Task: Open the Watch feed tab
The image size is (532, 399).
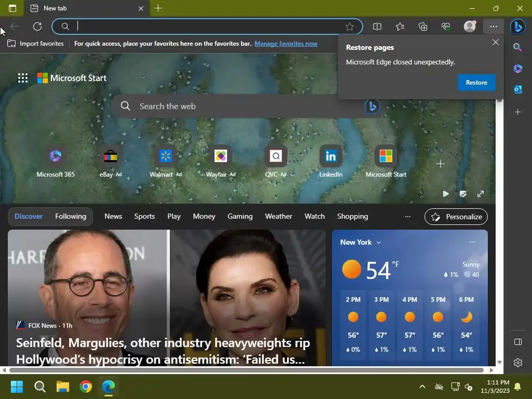Action: pyautogui.click(x=314, y=217)
